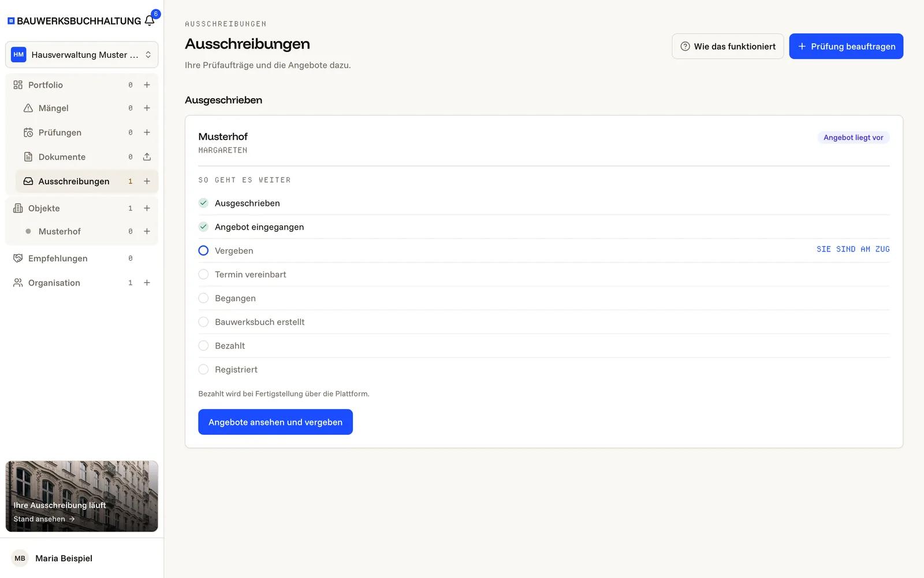Click the Portfolio grid icon
Viewport: 924px width, 578px height.
click(x=18, y=85)
